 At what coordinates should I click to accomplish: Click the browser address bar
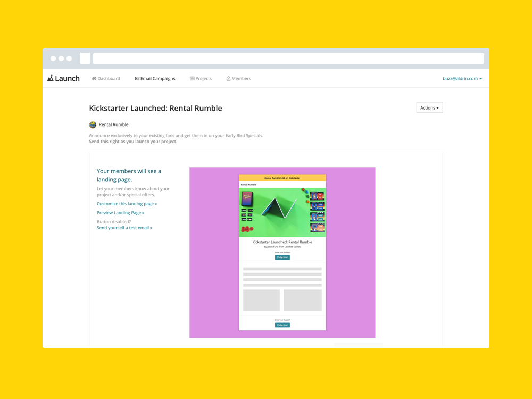pyautogui.click(x=288, y=59)
